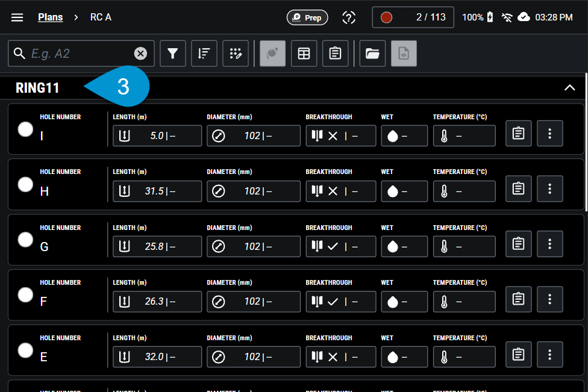Open the sort order tool
This screenshot has height=392, width=588.
tap(204, 54)
